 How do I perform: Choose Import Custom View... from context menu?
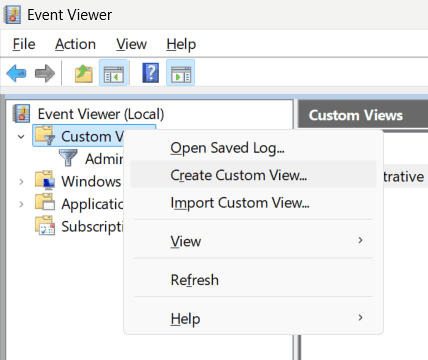(253, 203)
